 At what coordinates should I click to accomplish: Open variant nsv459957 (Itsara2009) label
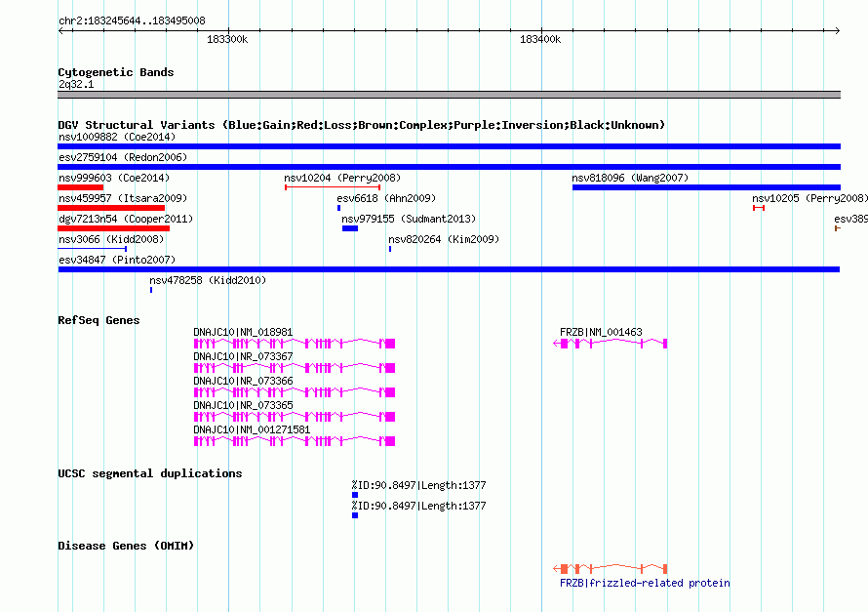point(123,198)
